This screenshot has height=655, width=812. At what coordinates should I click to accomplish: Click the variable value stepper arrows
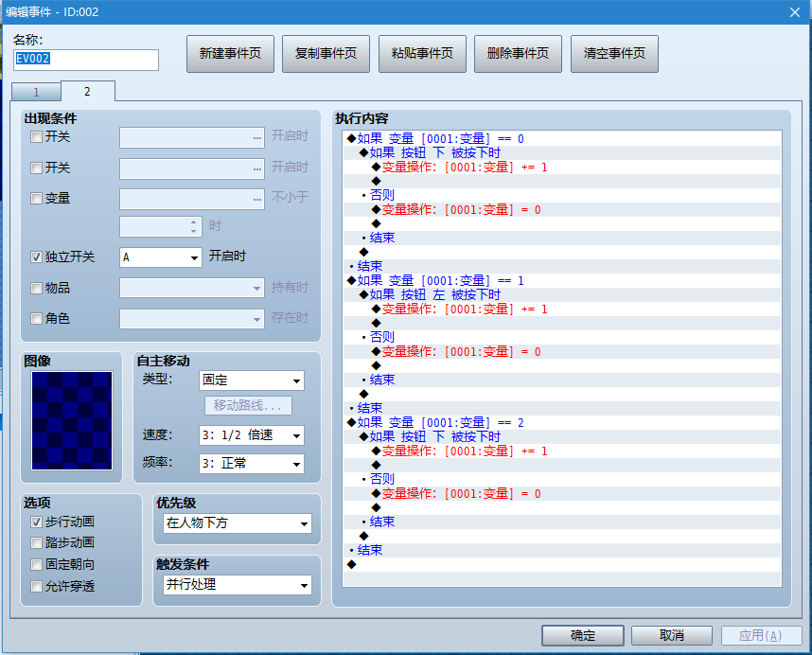pyautogui.click(x=193, y=227)
